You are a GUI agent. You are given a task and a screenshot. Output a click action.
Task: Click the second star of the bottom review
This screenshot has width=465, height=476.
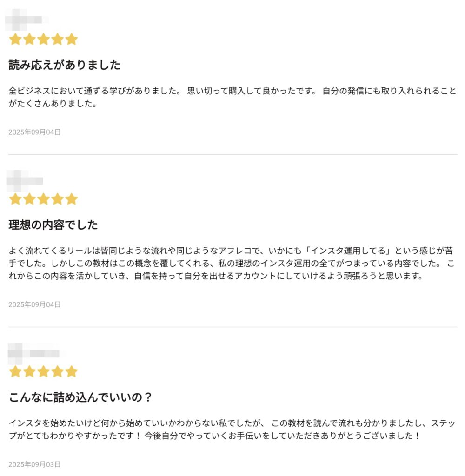29,371
